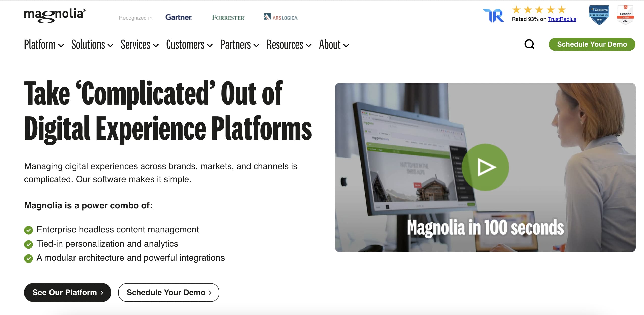644x315 pixels.
Task: Click check icon beside Tied-in personalization and analytics
Action: point(29,244)
